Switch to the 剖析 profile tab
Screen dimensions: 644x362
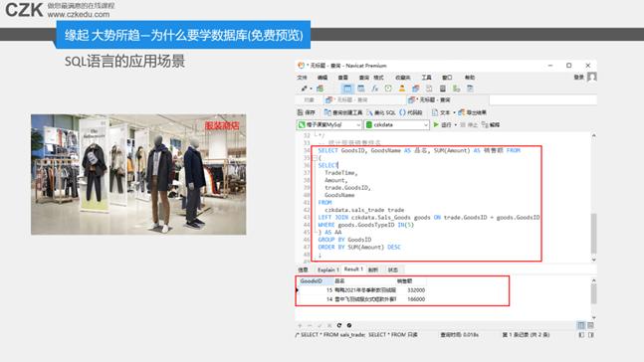click(373, 271)
